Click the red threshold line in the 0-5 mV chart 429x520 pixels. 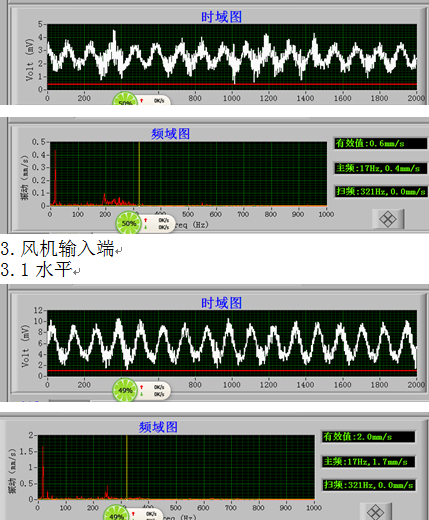(x=232, y=84)
